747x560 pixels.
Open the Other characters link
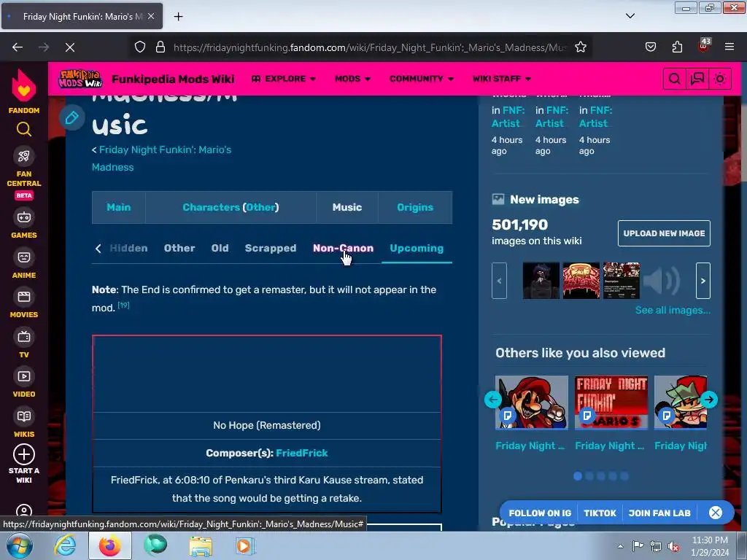coord(260,207)
